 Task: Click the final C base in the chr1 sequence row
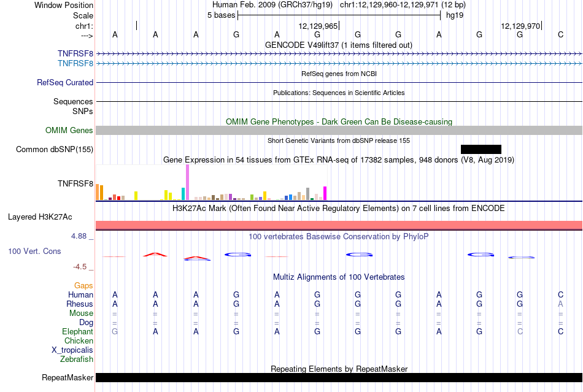560,34
